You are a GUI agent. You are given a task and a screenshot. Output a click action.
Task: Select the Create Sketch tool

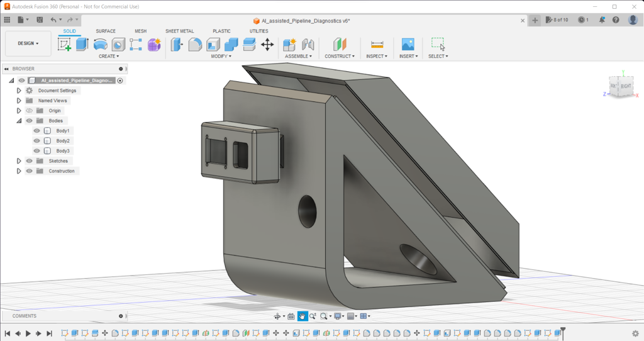pos(64,44)
